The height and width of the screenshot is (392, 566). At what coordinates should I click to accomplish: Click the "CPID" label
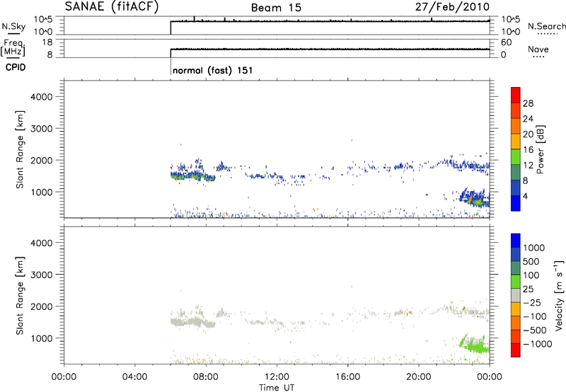click(x=16, y=67)
